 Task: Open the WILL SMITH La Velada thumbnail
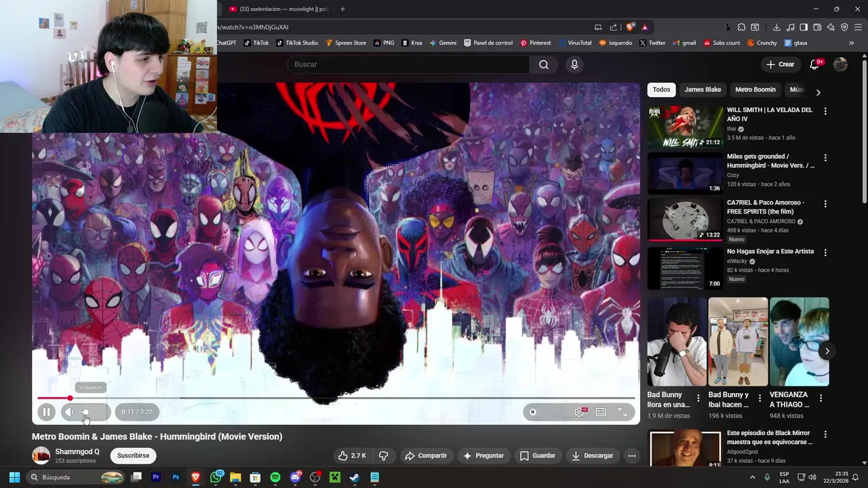tap(685, 127)
